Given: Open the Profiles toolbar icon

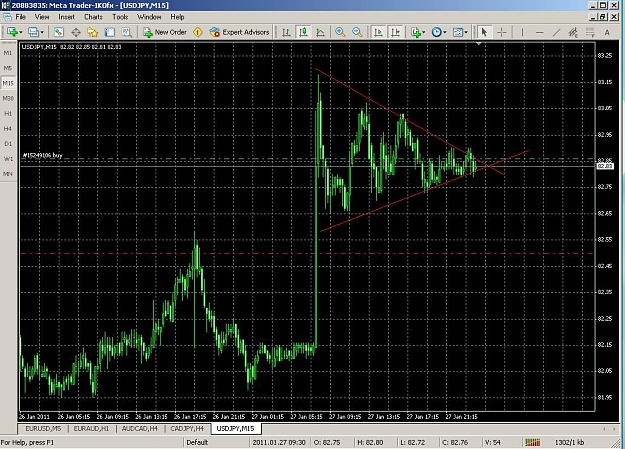Looking at the screenshot, I should point(33,32).
